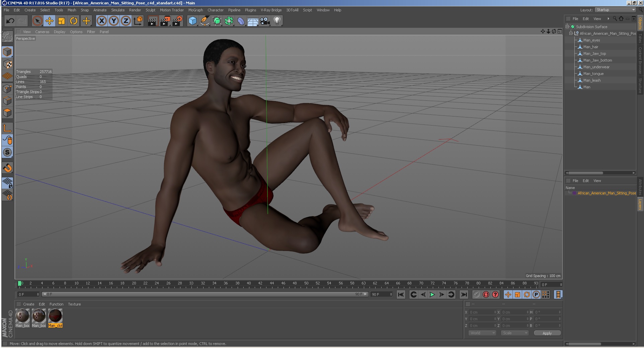Select the first Man_boc material thumbnail
The height and width of the screenshot is (348, 644).
[x=22, y=318]
